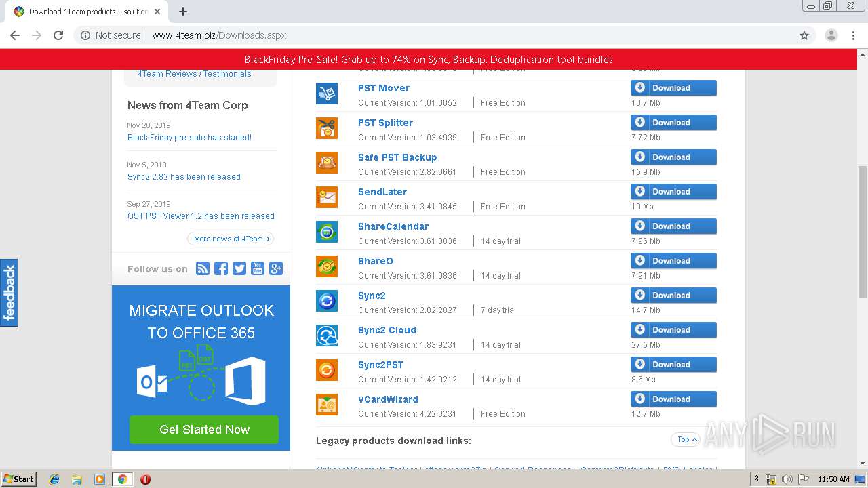Viewport: 868px width, 488px height.
Task: Show hidden system tray icons arrow
Action: click(x=757, y=479)
